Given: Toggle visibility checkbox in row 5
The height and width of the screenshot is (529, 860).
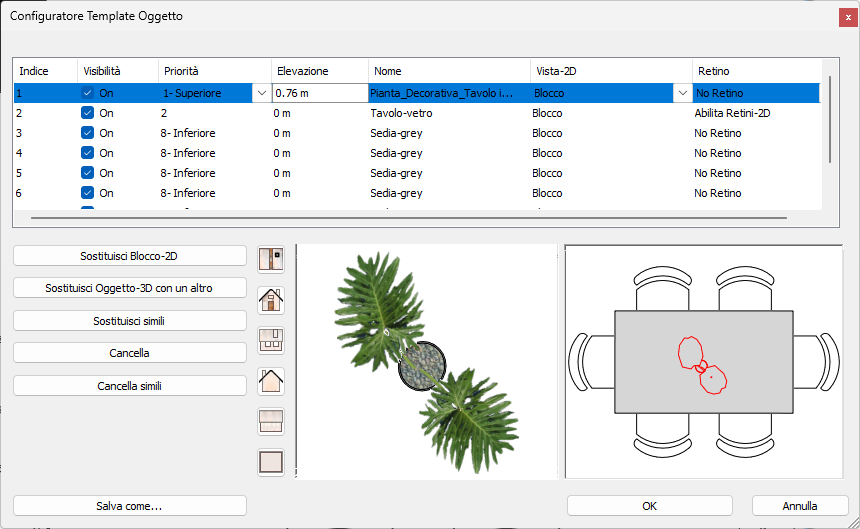Looking at the screenshot, I should pyautogui.click(x=87, y=173).
